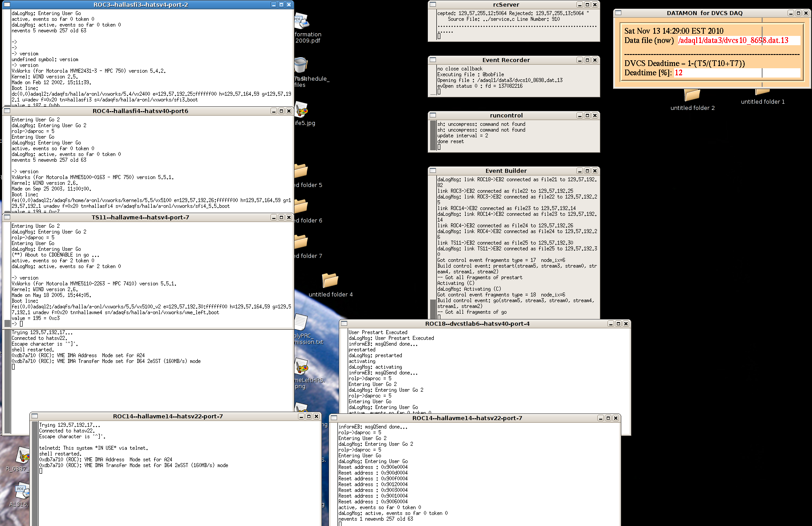The image size is (812, 526).
Task: Click 'Got all fragments of go' in Event Builder
Action: [476, 312]
